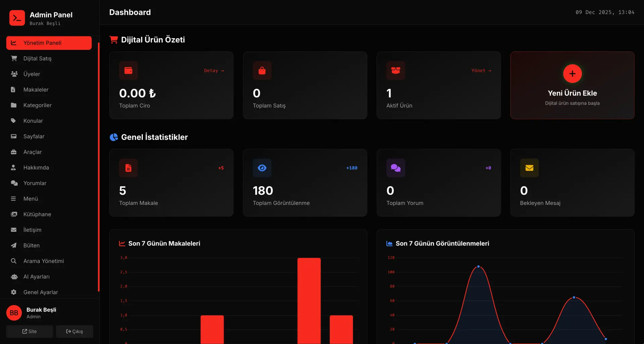
Task: Open the Makaleler menu item
Action: pos(36,90)
